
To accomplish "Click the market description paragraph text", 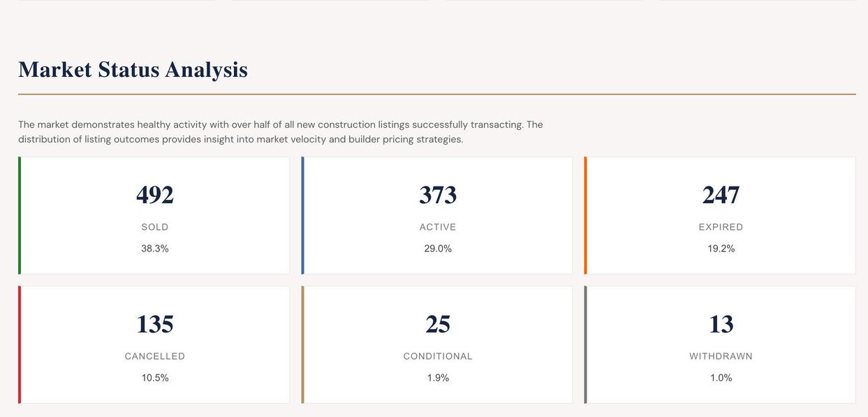I will pyautogui.click(x=280, y=132).
